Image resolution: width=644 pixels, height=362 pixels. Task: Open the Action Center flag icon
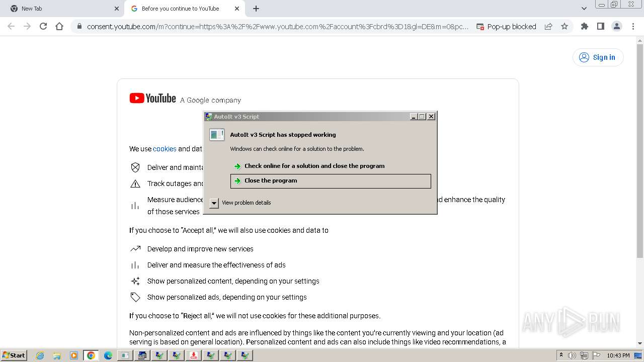coord(597,355)
